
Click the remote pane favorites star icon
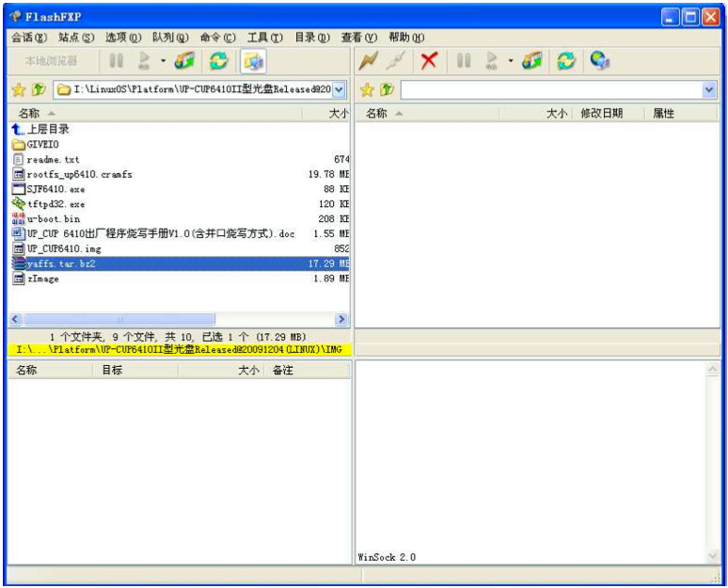[367, 89]
